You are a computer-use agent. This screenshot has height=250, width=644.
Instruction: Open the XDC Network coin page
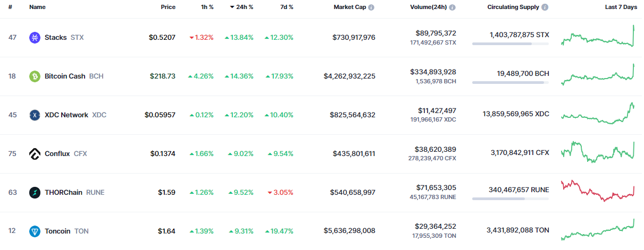tap(76, 115)
